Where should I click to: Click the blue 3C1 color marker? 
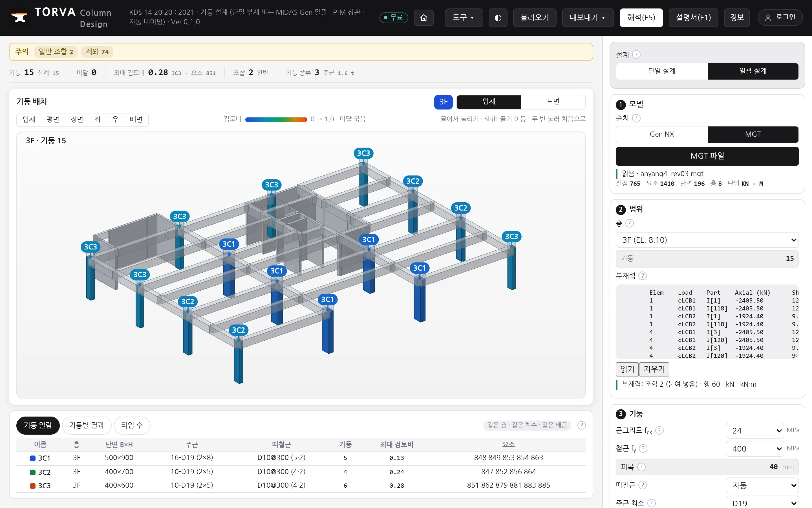point(33,458)
